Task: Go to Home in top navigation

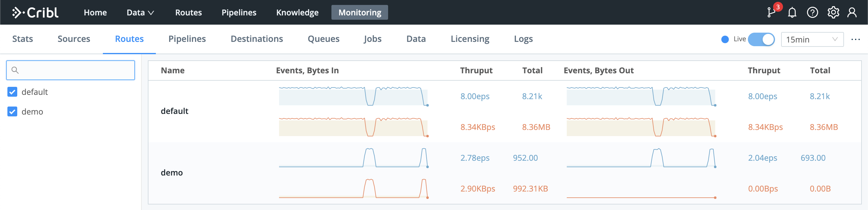Action: tap(95, 13)
